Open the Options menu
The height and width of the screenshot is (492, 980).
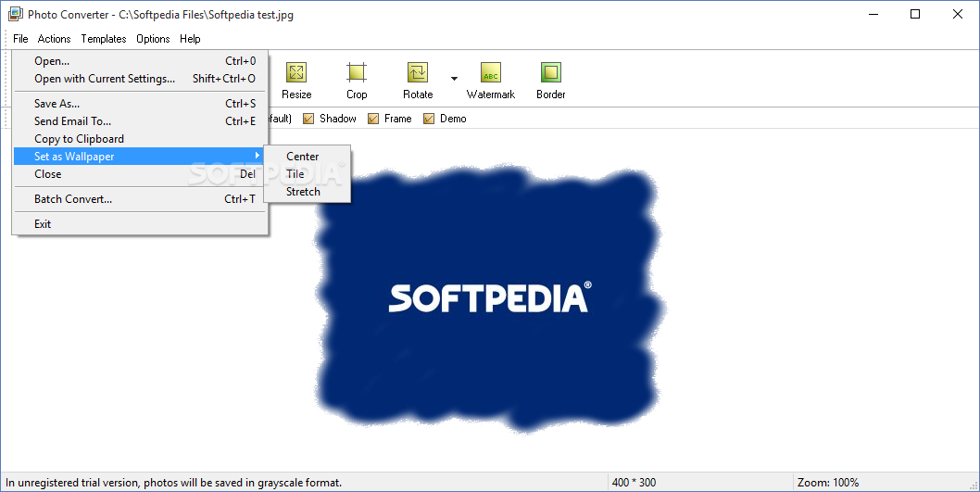pyautogui.click(x=153, y=39)
